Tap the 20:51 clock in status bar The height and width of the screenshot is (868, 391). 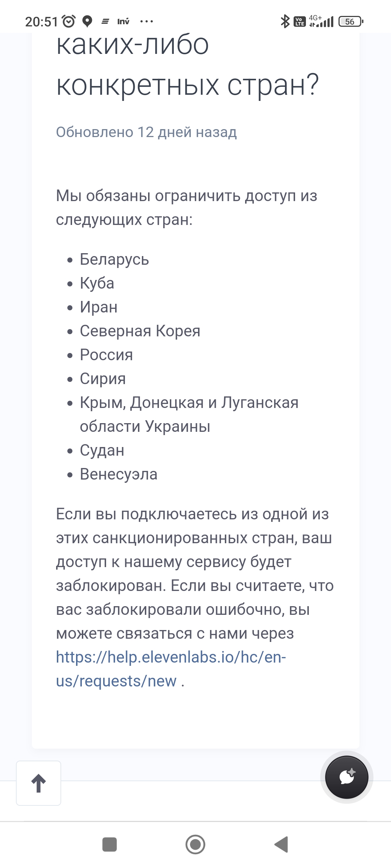pyautogui.click(x=41, y=22)
